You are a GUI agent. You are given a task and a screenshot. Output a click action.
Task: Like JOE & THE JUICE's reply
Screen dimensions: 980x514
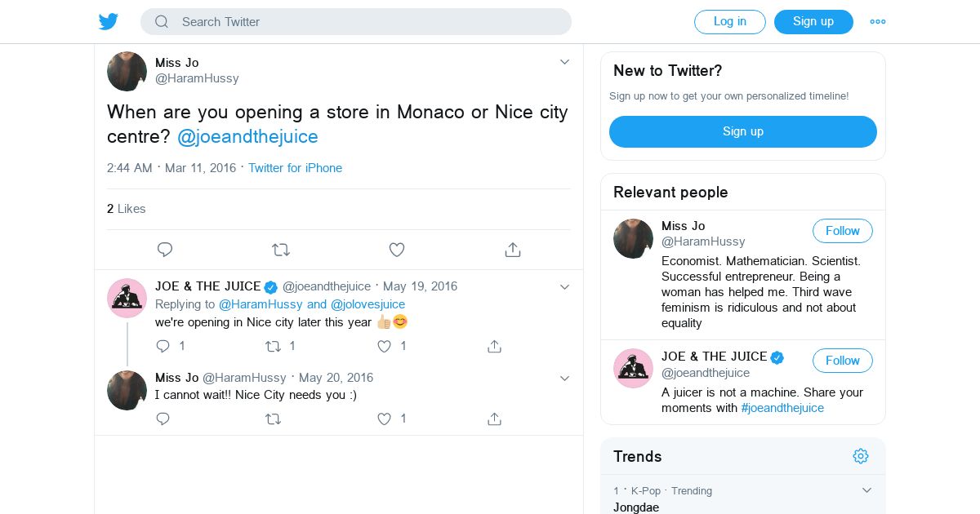(x=385, y=346)
